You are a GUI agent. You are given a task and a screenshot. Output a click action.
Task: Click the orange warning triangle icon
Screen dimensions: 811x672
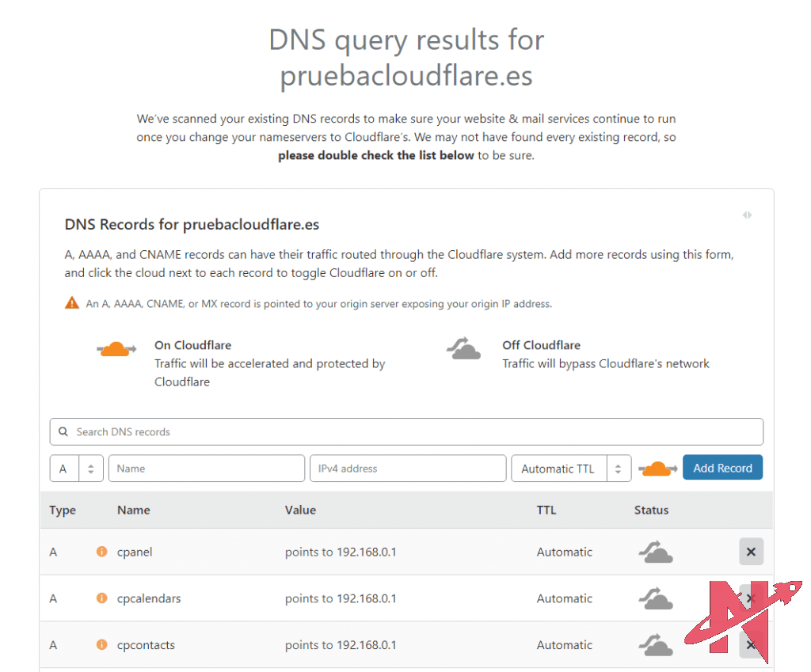(72, 303)
